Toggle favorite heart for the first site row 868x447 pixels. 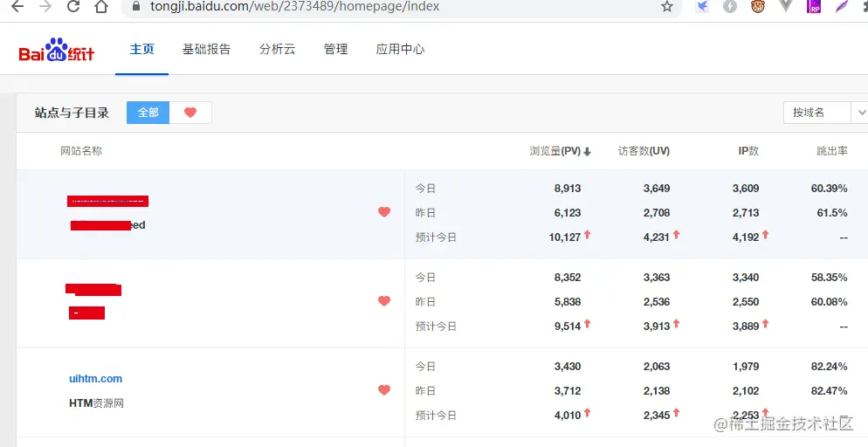[384, 212]
